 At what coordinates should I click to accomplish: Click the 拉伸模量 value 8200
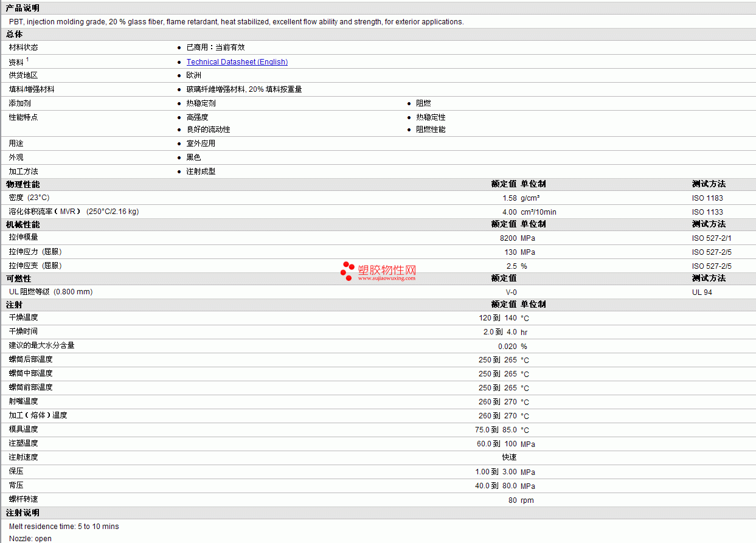tap(508, 238)
